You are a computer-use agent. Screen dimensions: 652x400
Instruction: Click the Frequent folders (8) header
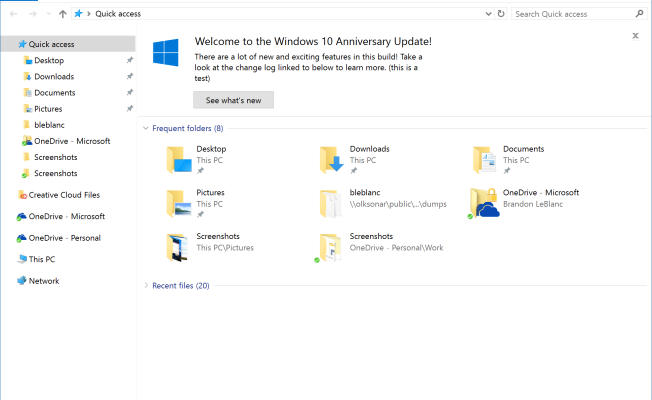[188, 128]
